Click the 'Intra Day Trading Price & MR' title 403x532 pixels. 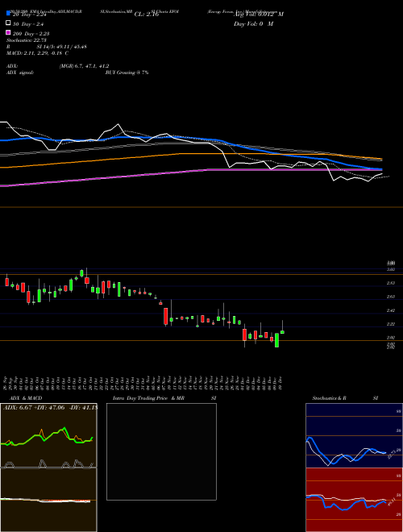148,398
